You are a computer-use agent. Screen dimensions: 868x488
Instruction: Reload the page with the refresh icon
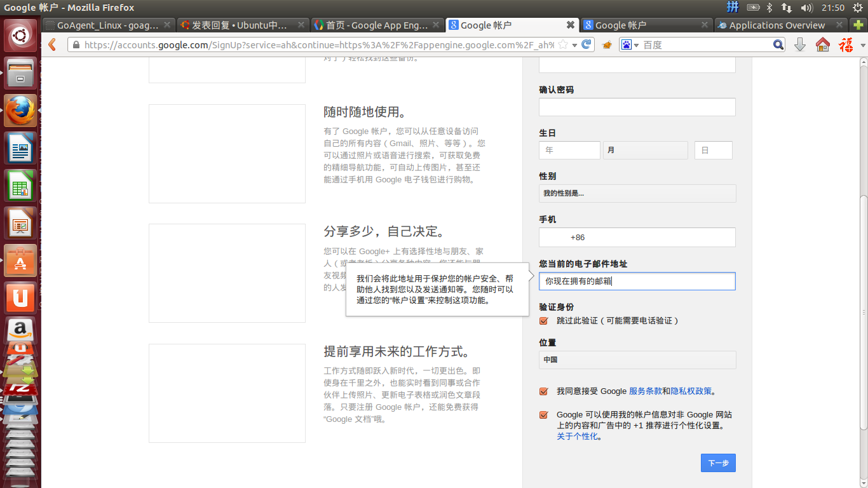pos(587,45)
